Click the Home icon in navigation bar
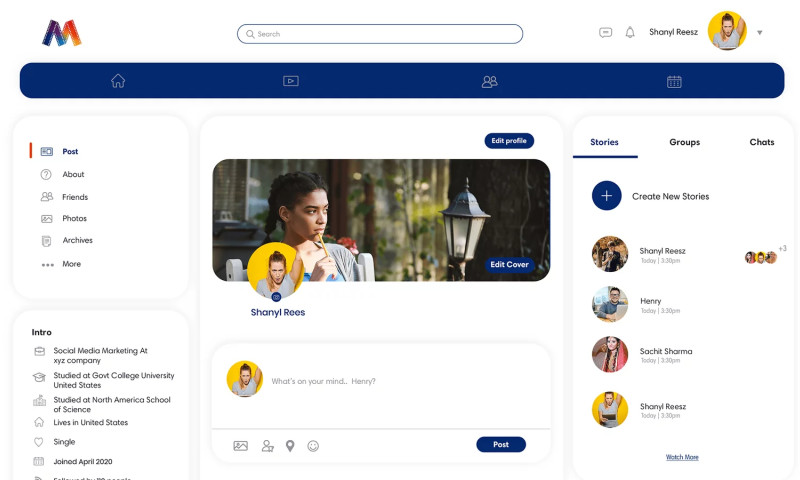This screenshot has width=800, height=480. (118, 81)
